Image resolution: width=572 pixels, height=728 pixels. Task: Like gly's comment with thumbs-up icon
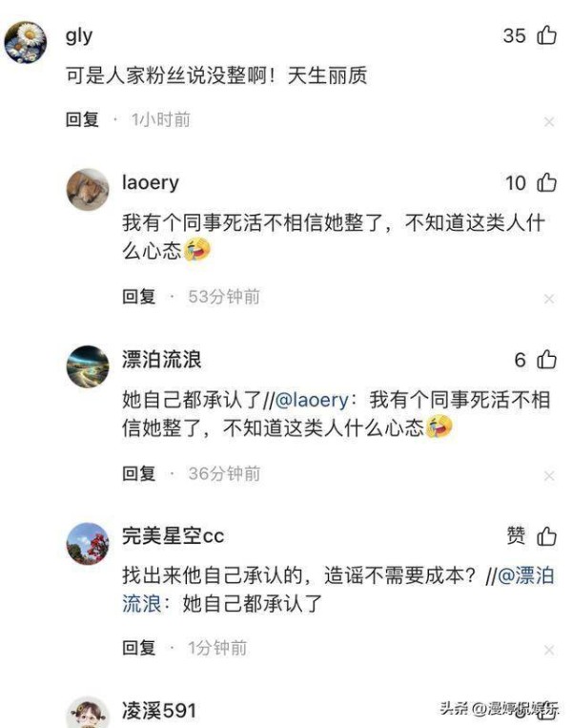click(x=546, y=35)
